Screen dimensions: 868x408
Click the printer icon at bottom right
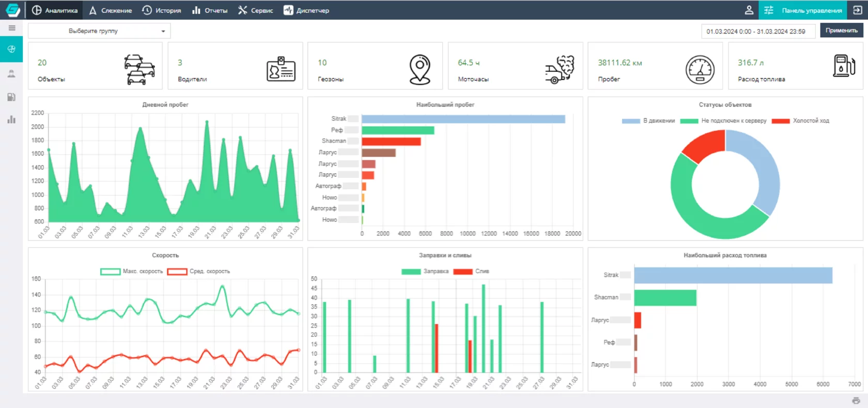(856, 401)
